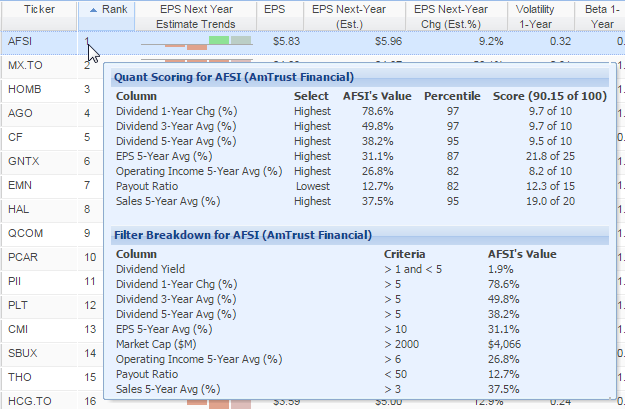
Task: Click the Rank column header
Action: [x=106, y=16]
